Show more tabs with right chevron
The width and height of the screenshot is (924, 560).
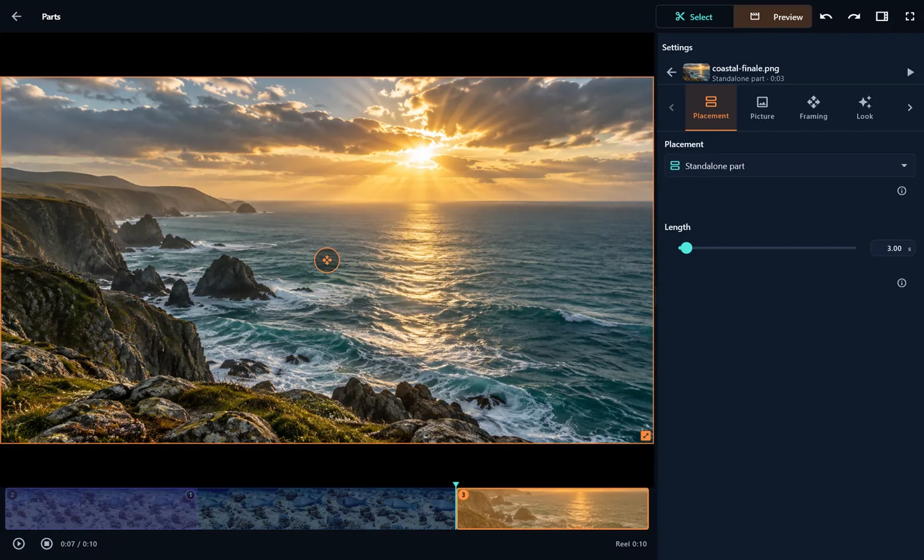click(x=910, y=108)
